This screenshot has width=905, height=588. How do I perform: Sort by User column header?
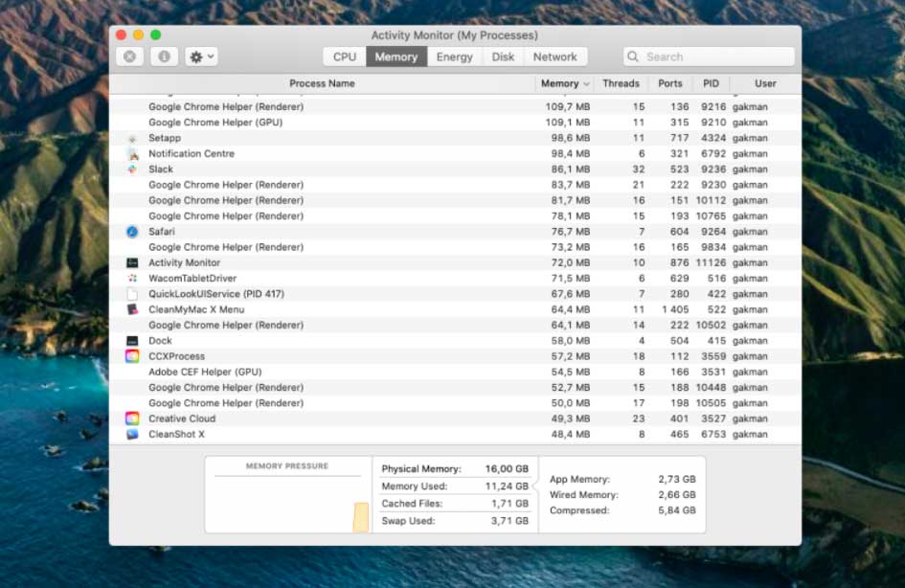pyautogui.click(x=765, y=83)
